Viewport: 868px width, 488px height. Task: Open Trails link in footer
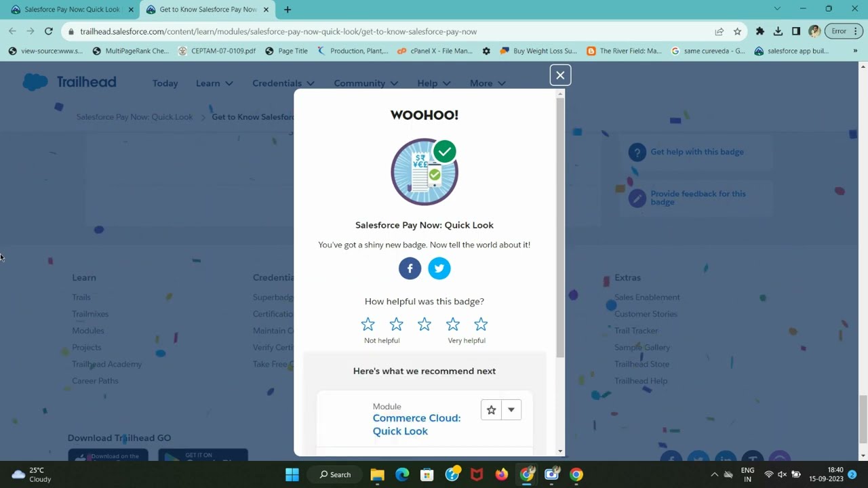click(81, 298)
